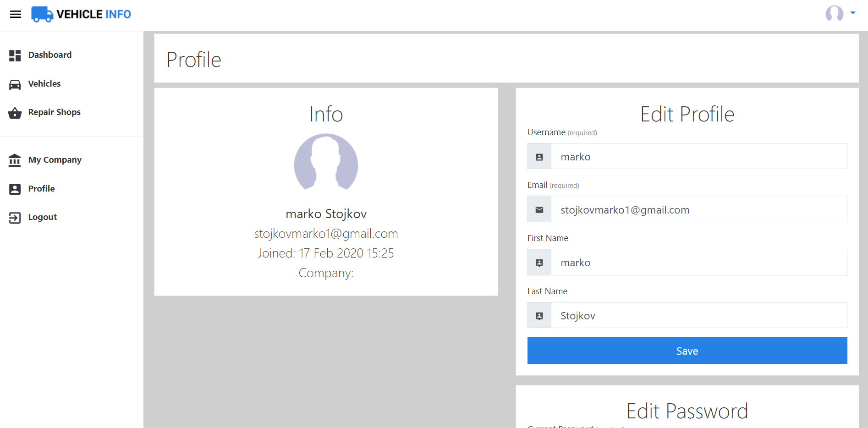This screenshot has width=868, height=428.
Task: Click the Logout link text
Action: (x=42, y=217)
